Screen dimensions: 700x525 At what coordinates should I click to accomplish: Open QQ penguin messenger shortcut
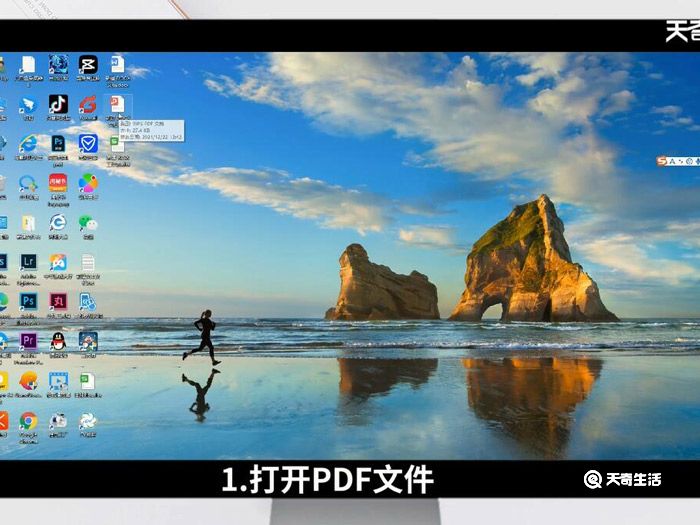[58, 341]
